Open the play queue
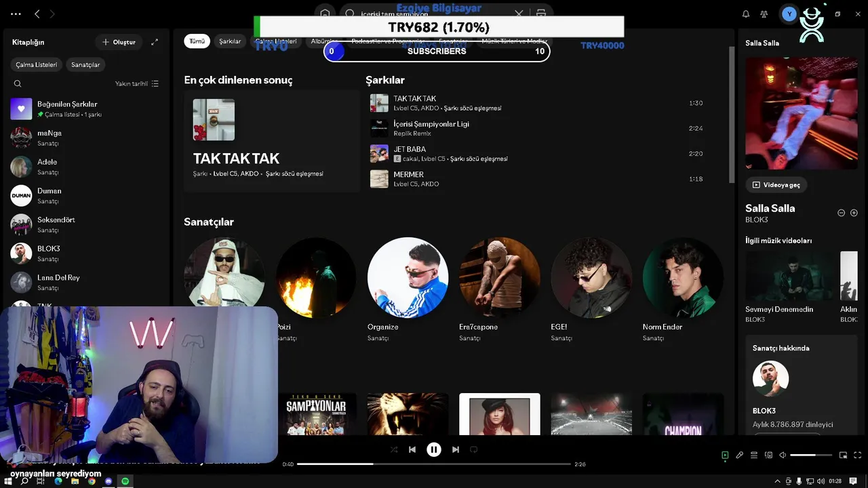The height and width of the screenshot is (488, 868). [x=754, y=455]
